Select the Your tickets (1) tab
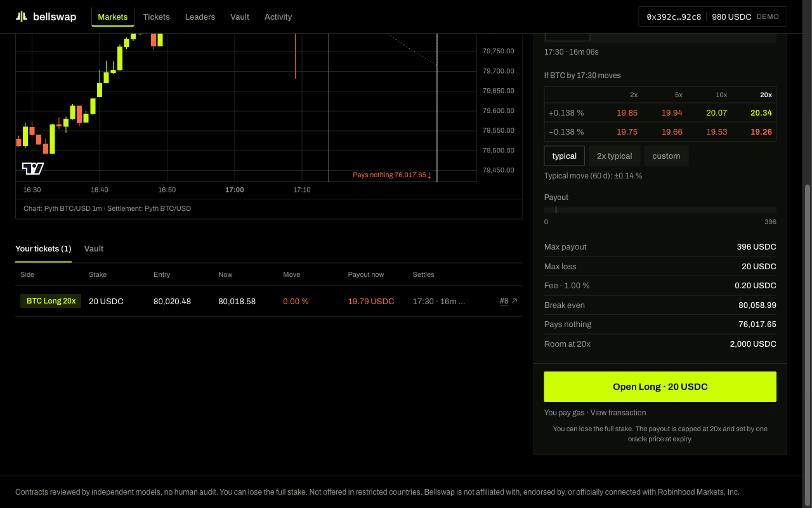812x508 pixels. 43,249
